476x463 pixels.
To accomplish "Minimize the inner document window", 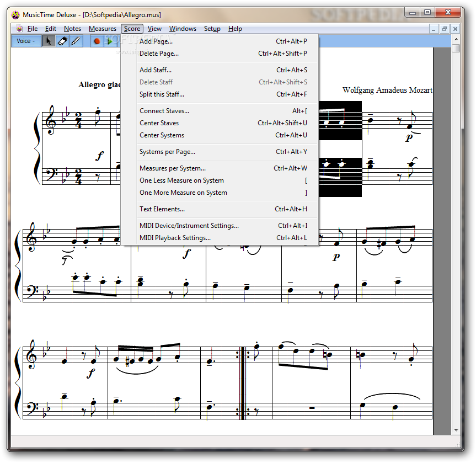I will [x=434, y=29].
